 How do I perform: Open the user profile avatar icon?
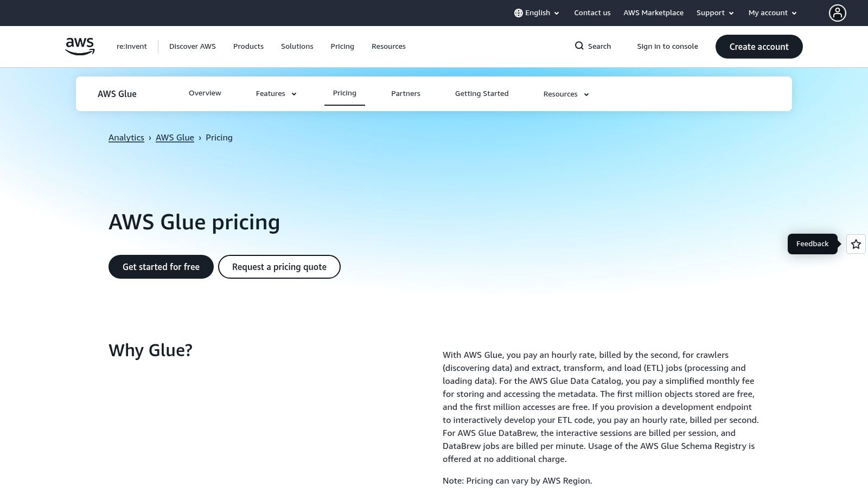837,13
